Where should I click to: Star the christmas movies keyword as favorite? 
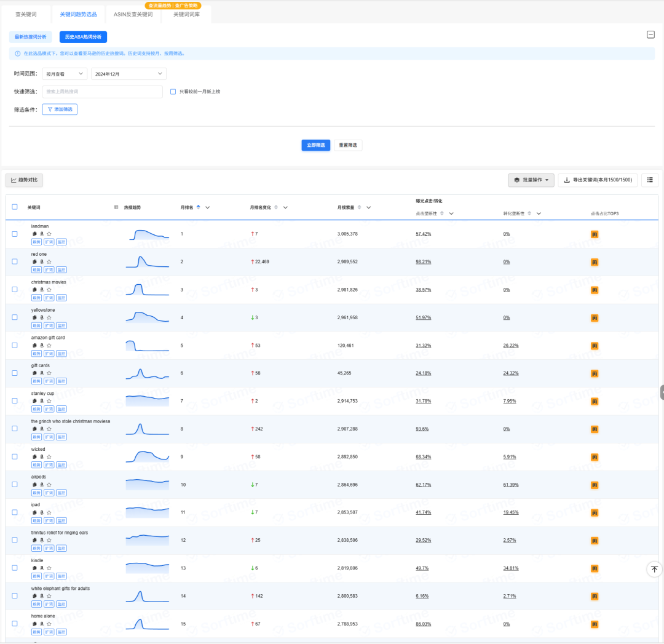[x=49, y=289]
